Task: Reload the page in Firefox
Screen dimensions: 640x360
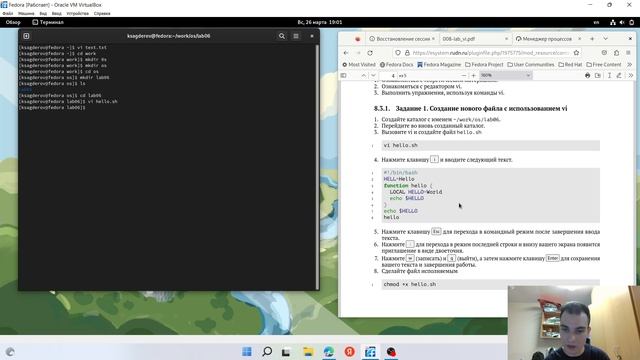Action: click(370, 53)
